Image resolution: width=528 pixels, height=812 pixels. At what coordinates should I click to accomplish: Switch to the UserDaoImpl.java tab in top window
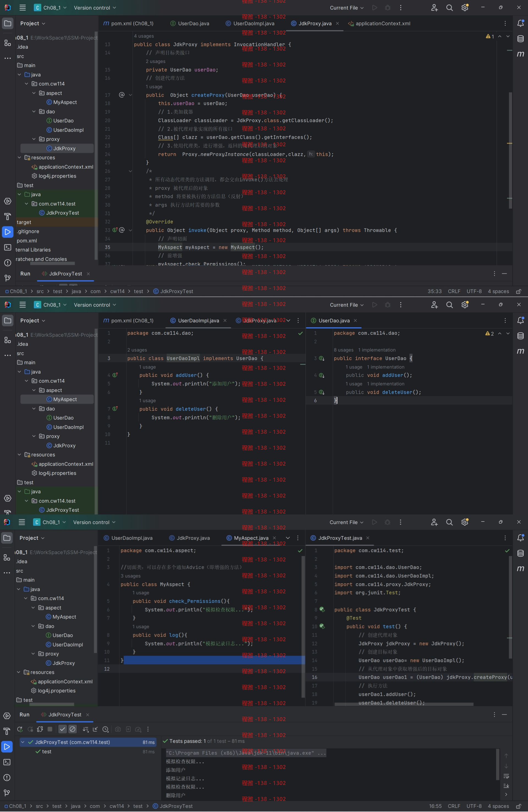pos(250,23)
